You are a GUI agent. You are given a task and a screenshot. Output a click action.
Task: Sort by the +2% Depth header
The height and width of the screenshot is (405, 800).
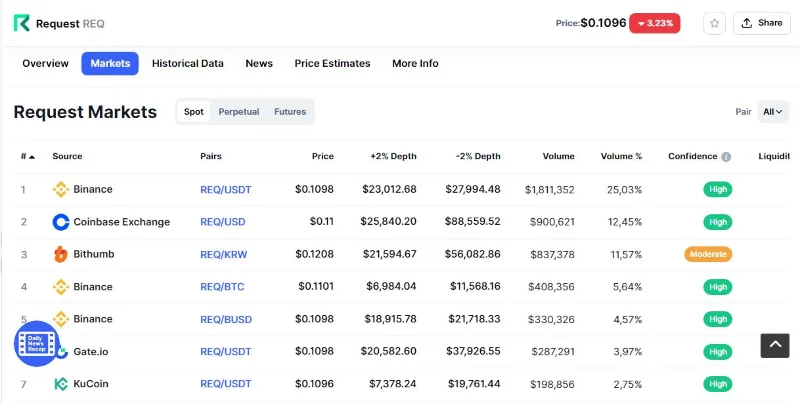[x=393, y=157]
